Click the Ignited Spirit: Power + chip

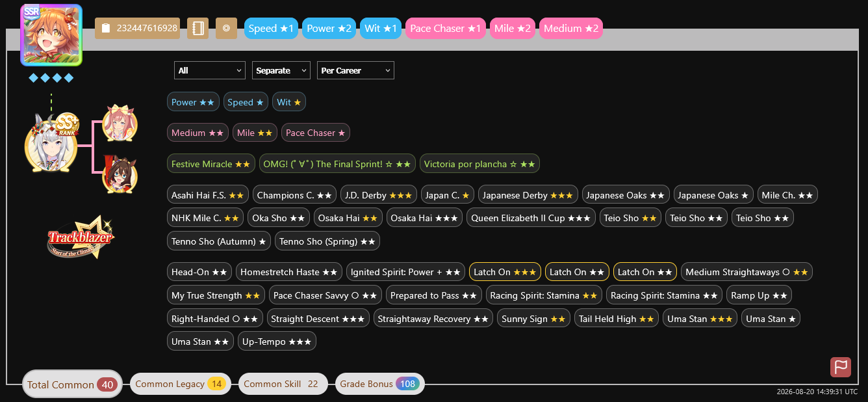tap(406, 272)
